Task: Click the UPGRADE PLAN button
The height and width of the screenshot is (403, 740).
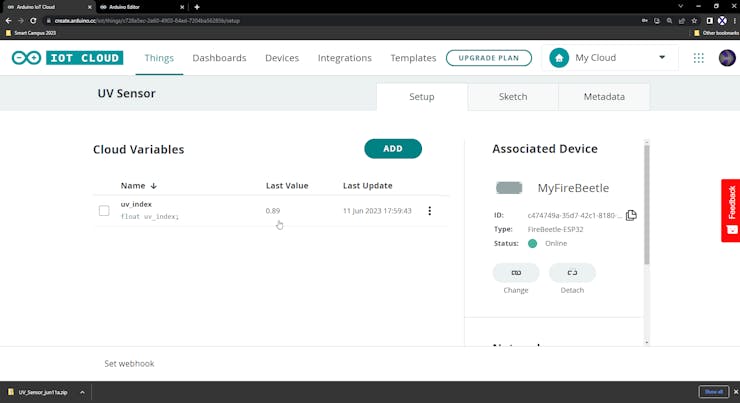Action: tap(489, 58)
